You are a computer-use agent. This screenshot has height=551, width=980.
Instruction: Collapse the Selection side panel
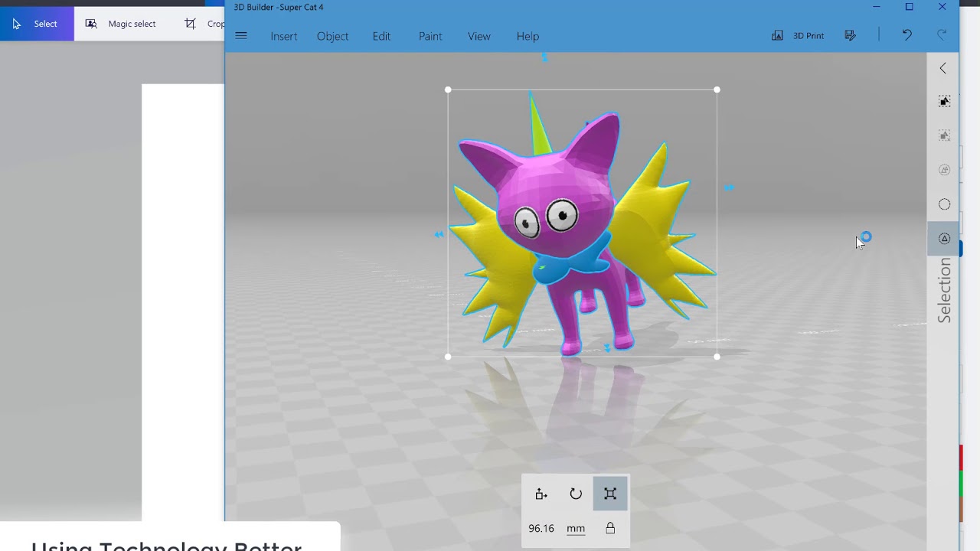click(x=943, y=68)
